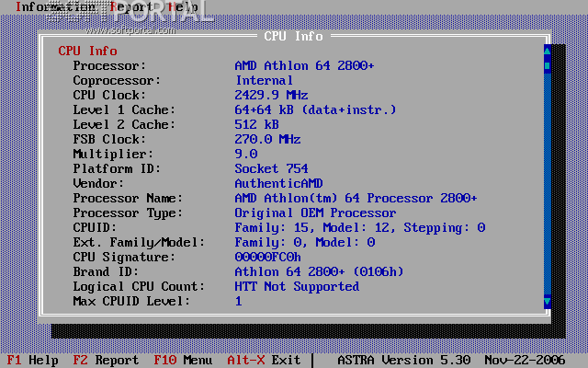
Task: Click the scrollbar up arrow
Action: [x=548, y=50]
